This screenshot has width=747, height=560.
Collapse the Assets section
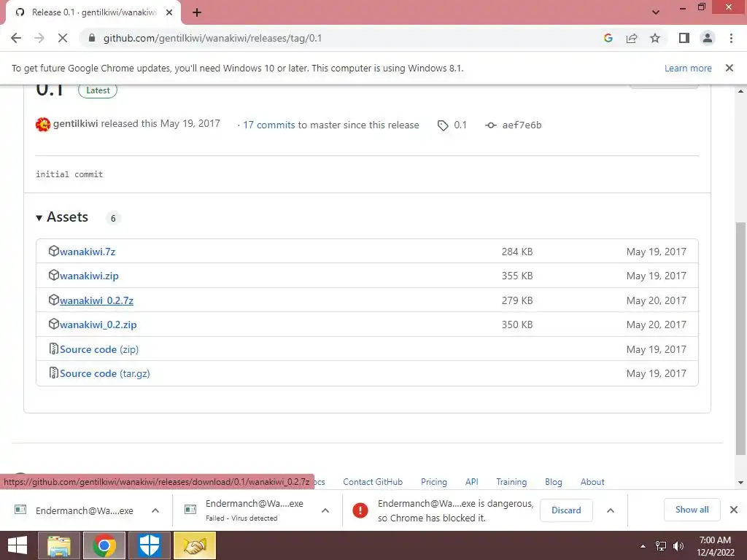[62, 217]
